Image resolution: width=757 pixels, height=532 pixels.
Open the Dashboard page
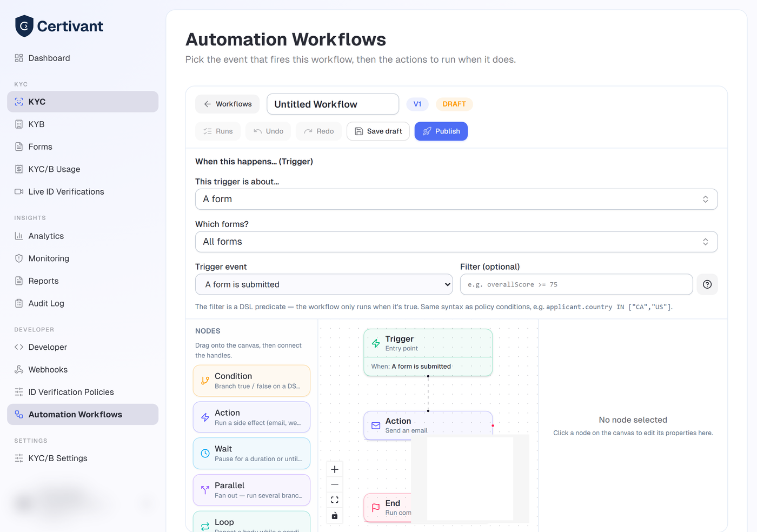[83, 58]
